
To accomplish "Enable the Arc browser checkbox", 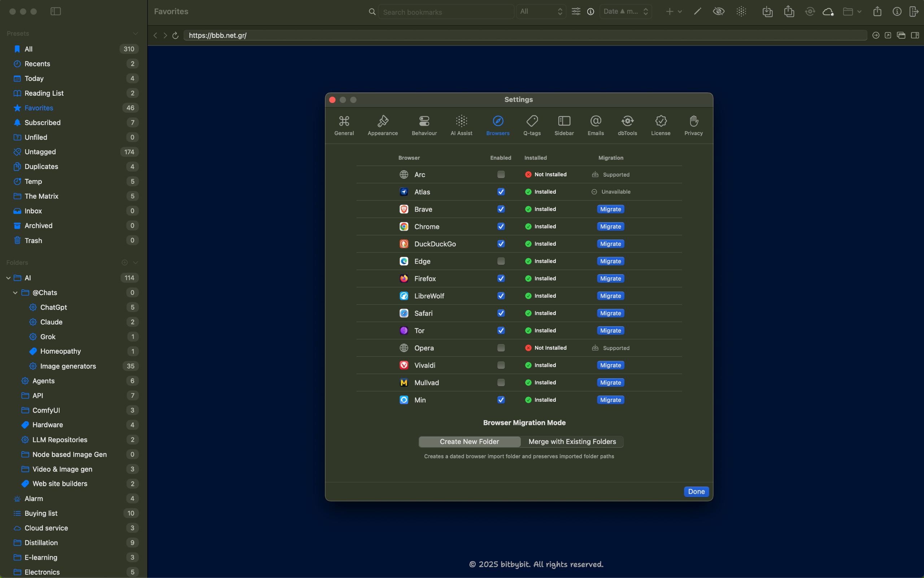I will 501,174.
